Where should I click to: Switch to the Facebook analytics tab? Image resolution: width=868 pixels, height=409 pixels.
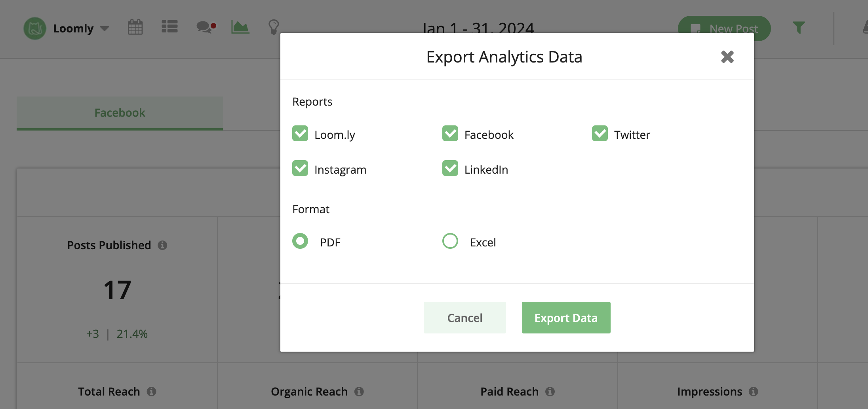point(119,113)
